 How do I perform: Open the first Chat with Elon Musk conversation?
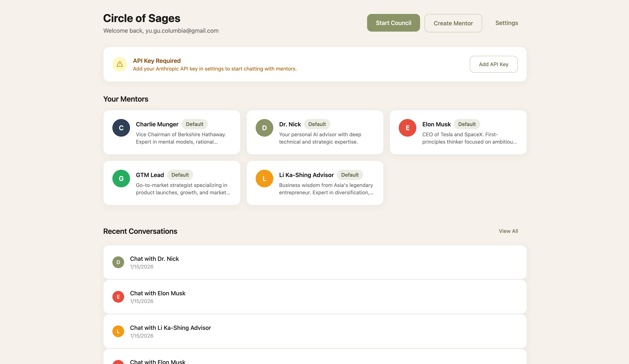314,297
